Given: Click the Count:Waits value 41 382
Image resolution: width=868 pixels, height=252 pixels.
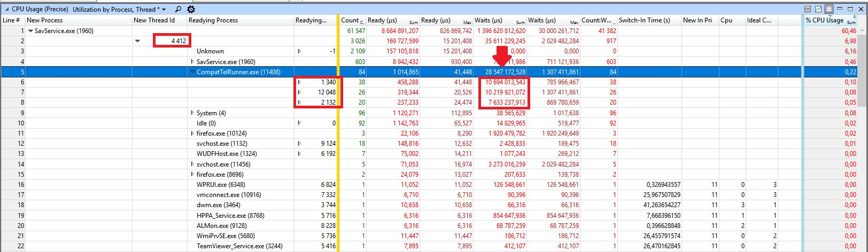Looking at the screenshot, I should point(607,31).
